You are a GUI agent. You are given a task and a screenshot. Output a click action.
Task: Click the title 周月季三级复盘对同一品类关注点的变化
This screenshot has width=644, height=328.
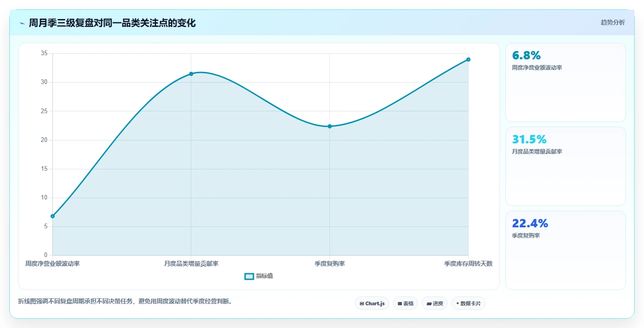pos(112,23)
